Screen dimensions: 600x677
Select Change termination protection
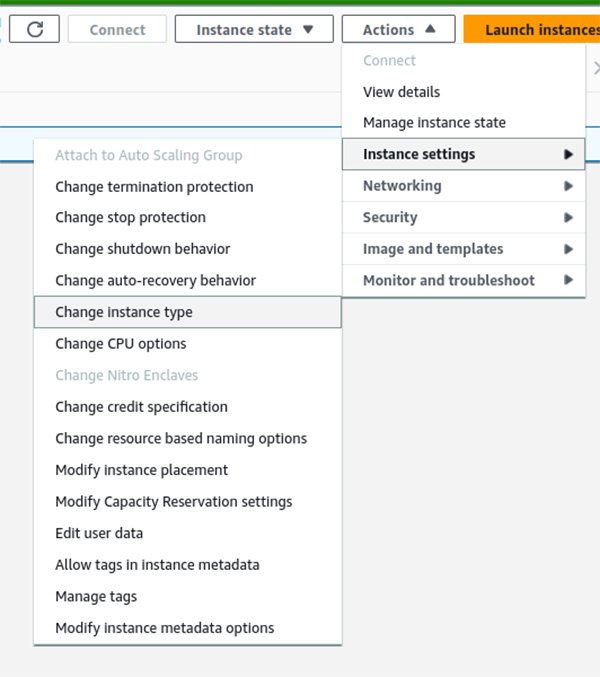point(154,187)
